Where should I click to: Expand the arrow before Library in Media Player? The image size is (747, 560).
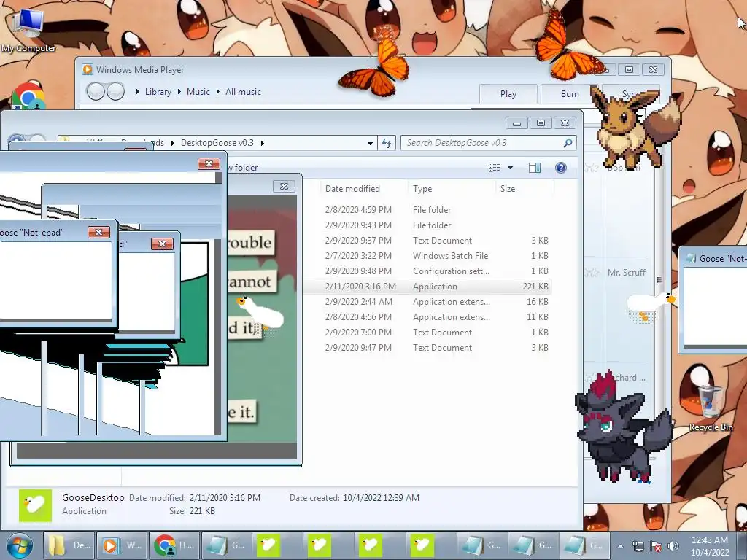[138, 91]
